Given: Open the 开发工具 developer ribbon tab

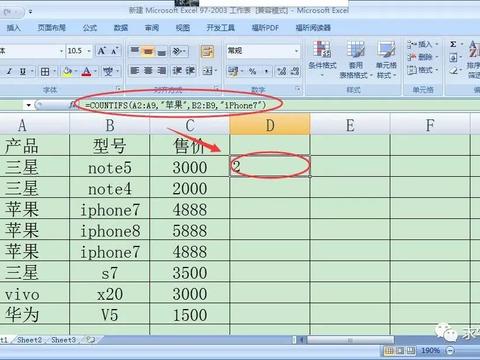Looking at the screenshot, I should pyautogui.click(x=221, y=28).
